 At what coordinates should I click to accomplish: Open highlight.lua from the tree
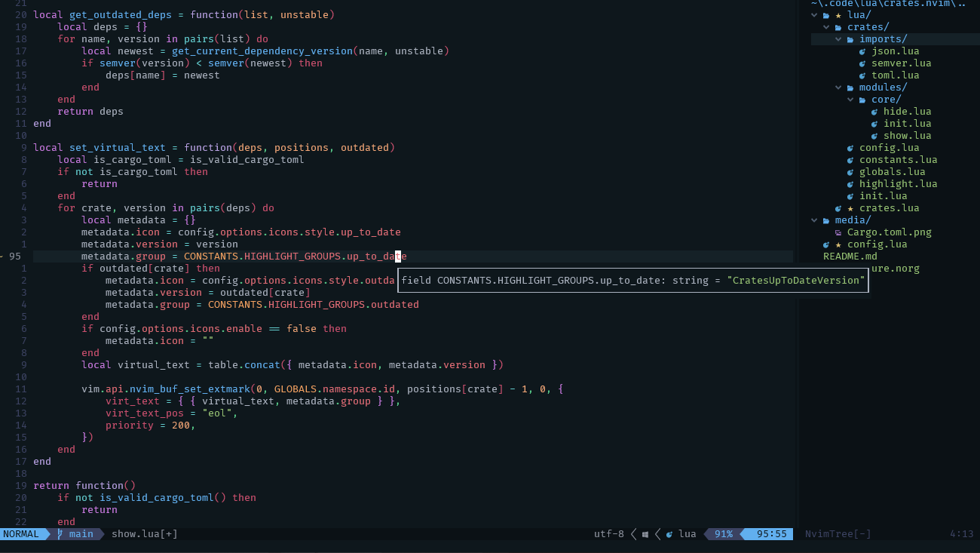click(x=899, y=184)
